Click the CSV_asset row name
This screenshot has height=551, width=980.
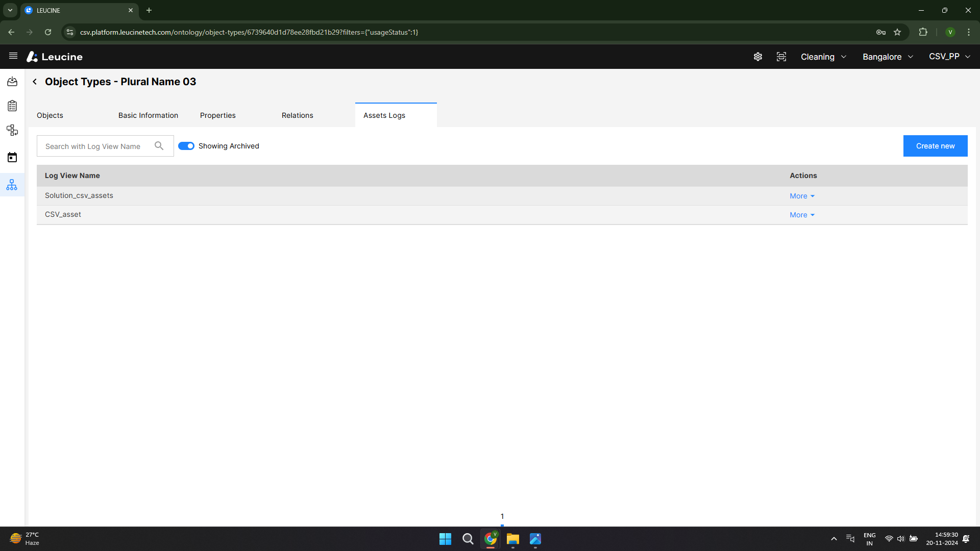(x=63, y=214)
